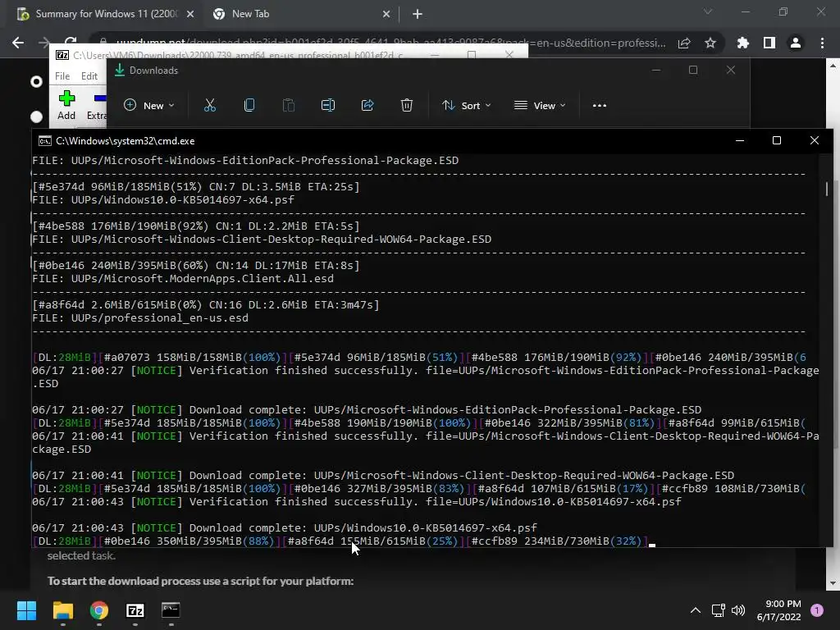Click cmd.exe title bar icon
Screen dimensions: 840x630
point(45,141)
